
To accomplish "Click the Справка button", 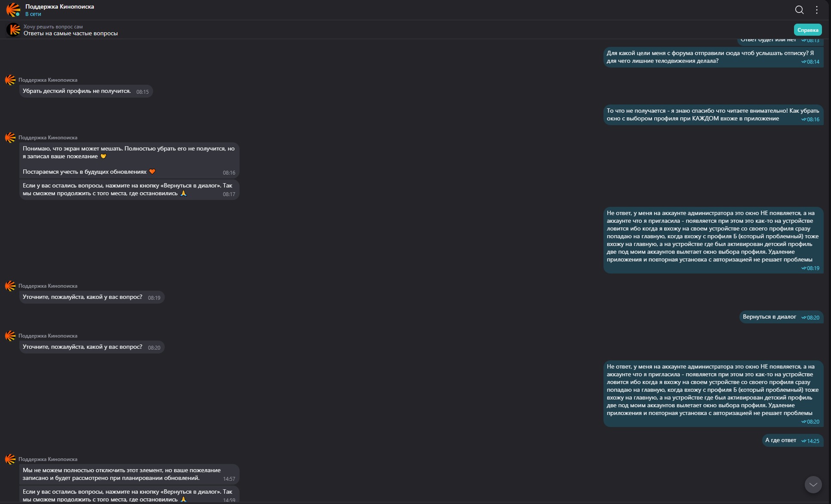I will [807, 30].
